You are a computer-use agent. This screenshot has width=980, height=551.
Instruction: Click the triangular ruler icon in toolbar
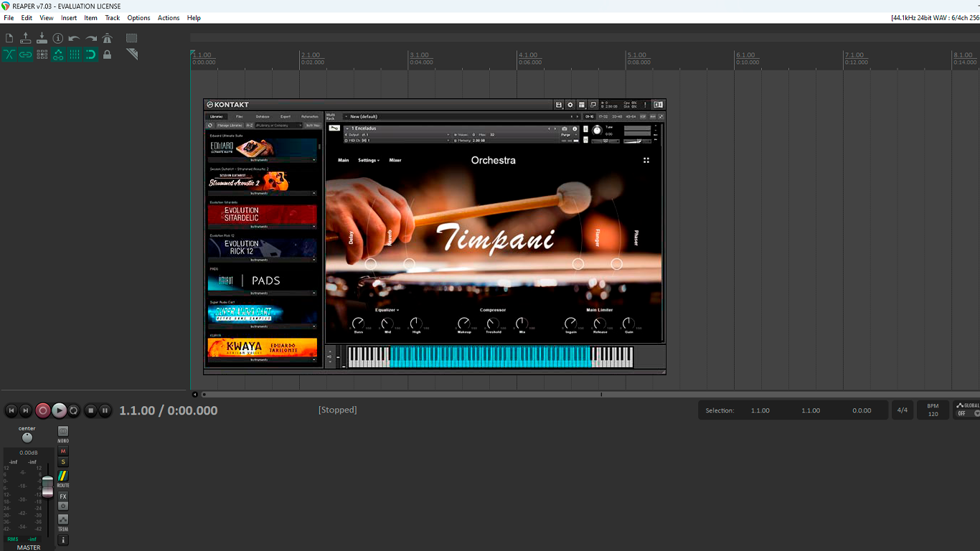point(132,55)
